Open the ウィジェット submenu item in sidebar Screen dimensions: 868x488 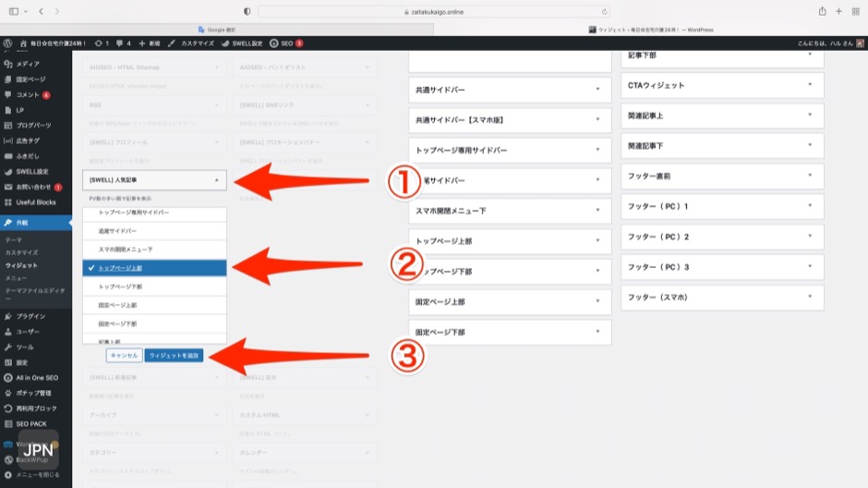pyautogui.click(x=22, y=265)
